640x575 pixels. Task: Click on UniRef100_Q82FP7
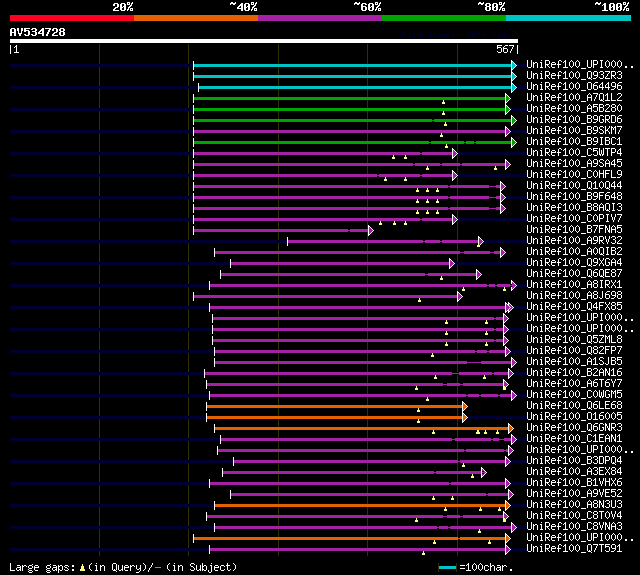[574, 351]
